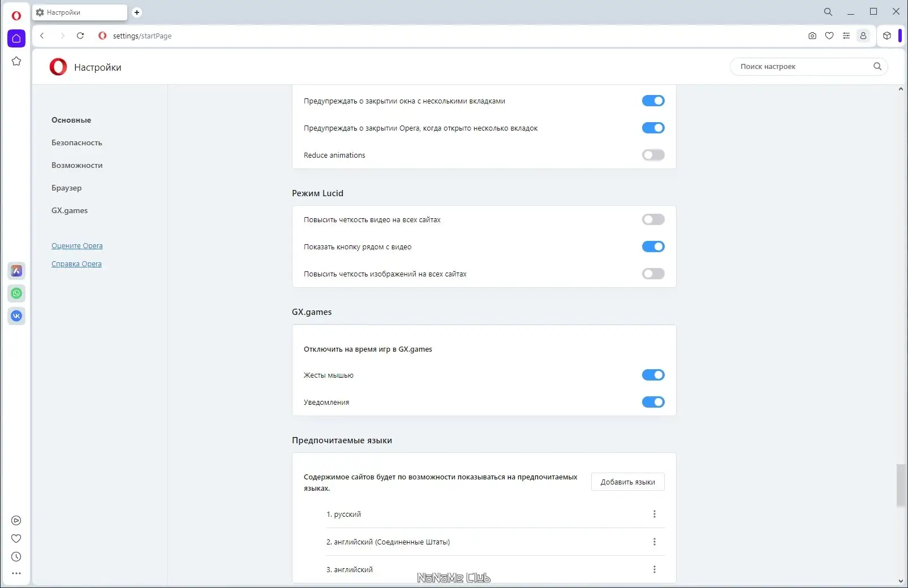
Task: Open the Easy Setup icon
Action: tap(846, 36)
